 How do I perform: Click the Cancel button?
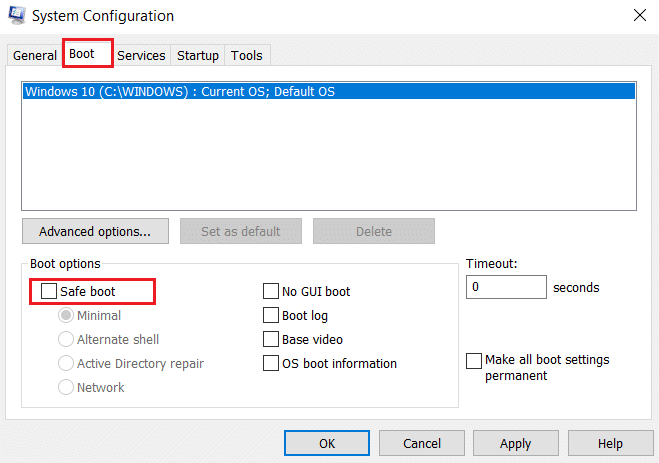point(422,443)
